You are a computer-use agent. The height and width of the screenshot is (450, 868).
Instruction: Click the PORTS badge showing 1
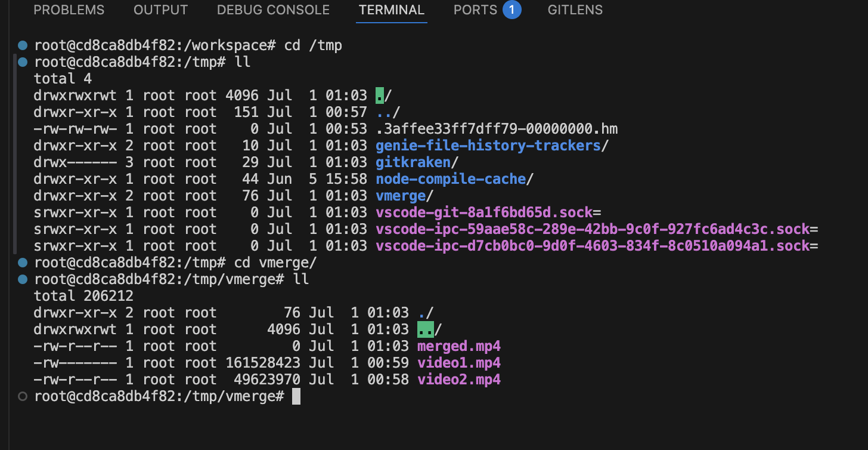coord(511,10)
